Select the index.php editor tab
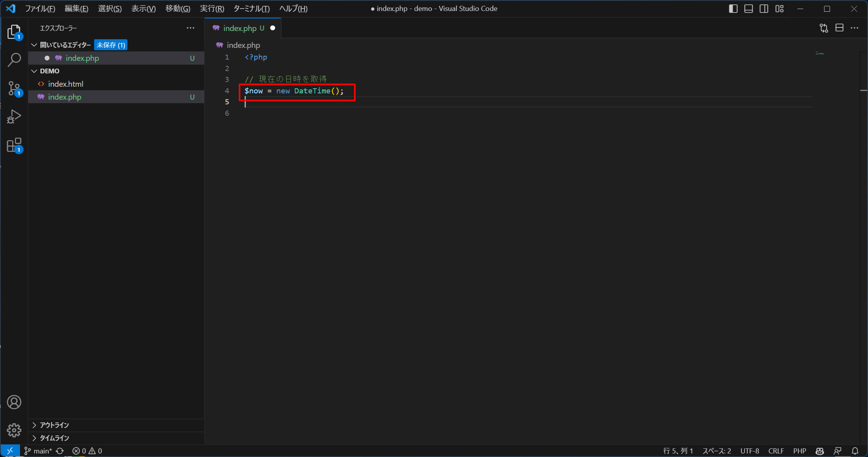Screen dimensions: 868x457 coord(243,28)
